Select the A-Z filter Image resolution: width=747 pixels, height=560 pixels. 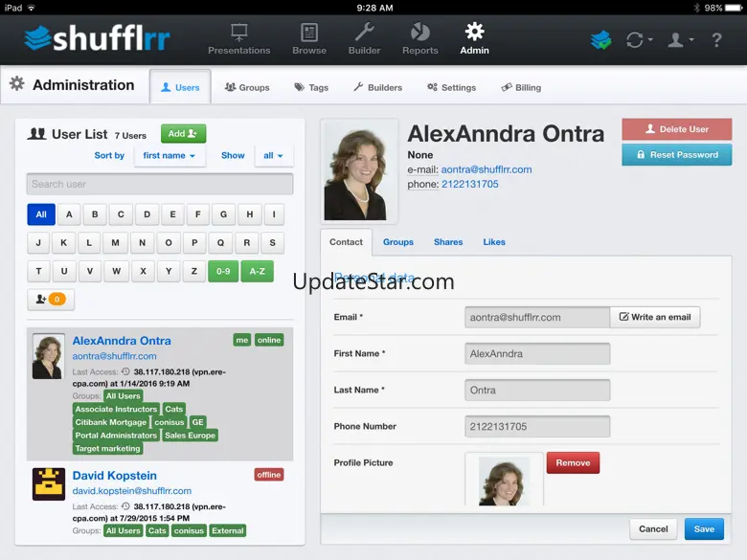[258, 271]
